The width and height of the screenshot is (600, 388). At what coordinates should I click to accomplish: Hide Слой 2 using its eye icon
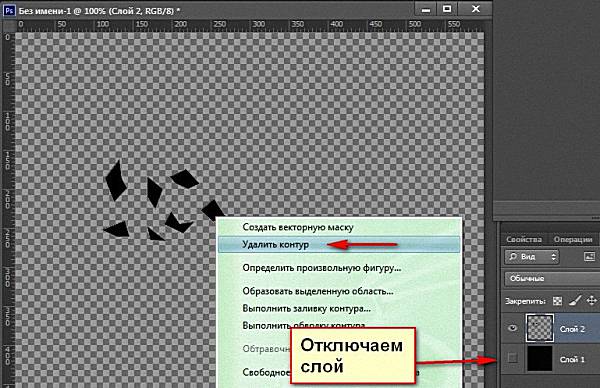click(513, 328)
